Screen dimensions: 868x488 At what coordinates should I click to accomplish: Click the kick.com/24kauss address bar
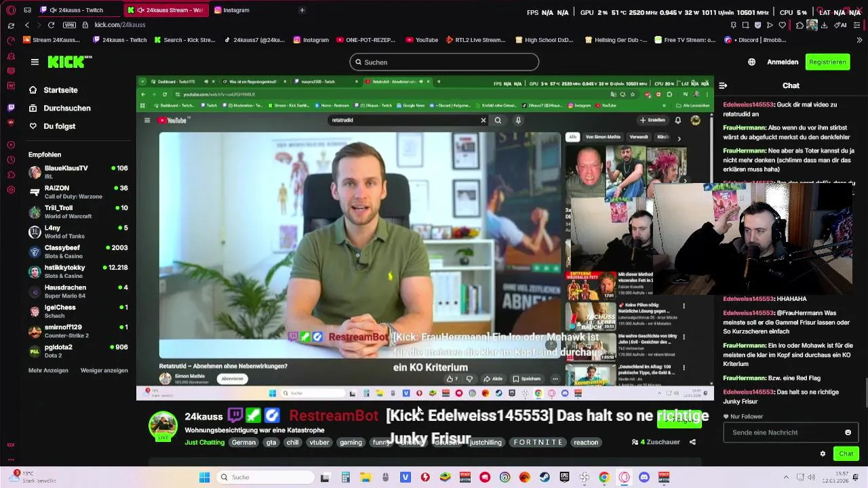point(120,25)
